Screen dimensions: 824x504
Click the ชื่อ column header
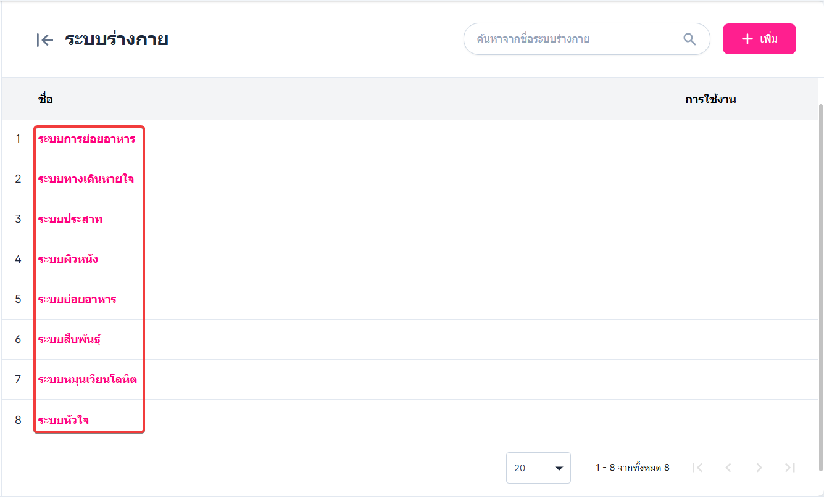click(46, 99)
